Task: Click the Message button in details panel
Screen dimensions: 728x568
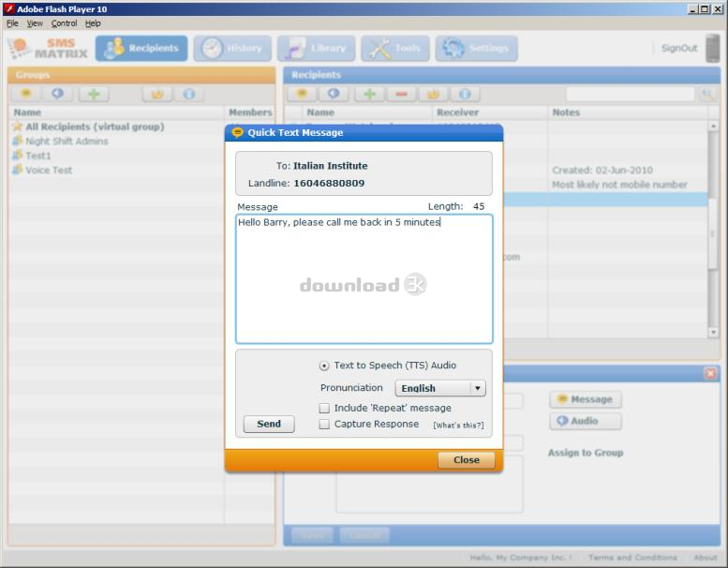Action: (x=586, y=399)
